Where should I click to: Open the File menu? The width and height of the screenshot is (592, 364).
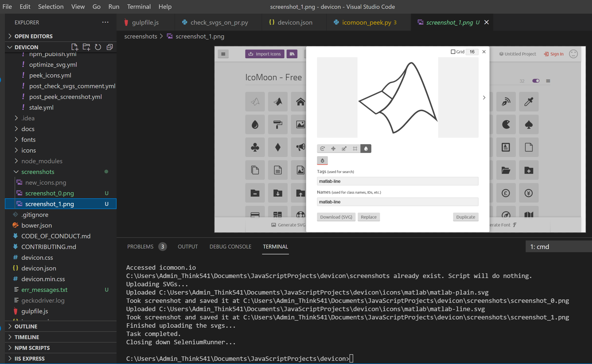7,7
